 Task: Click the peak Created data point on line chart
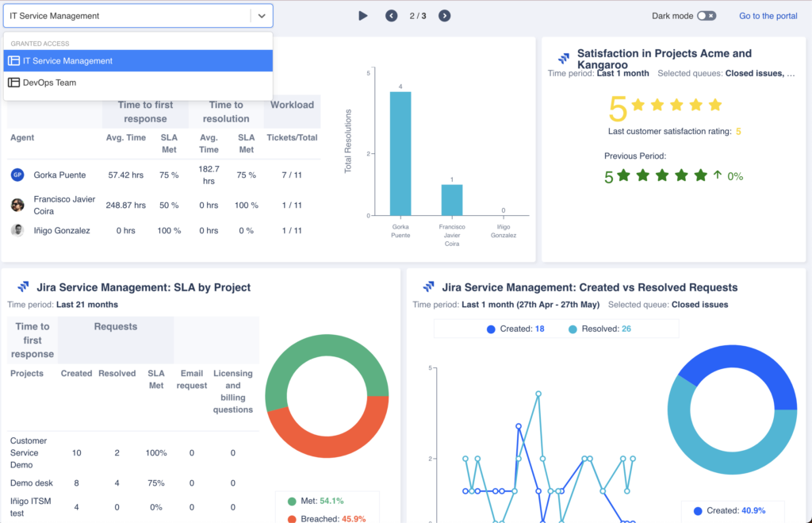519,426
